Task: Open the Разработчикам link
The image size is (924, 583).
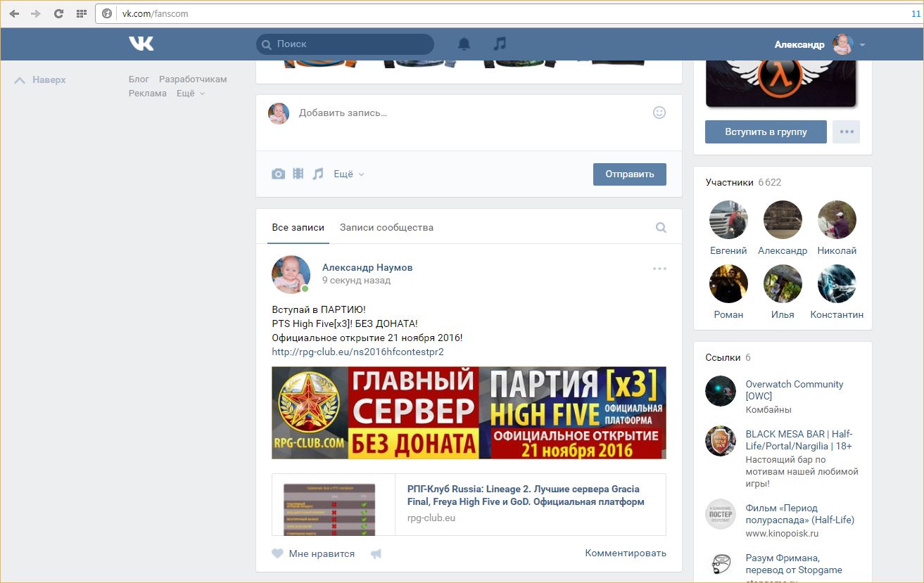Action: coord(193,79)
